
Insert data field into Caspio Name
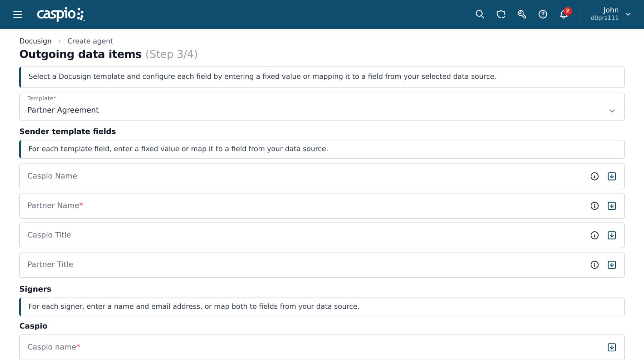coord(612,176)
